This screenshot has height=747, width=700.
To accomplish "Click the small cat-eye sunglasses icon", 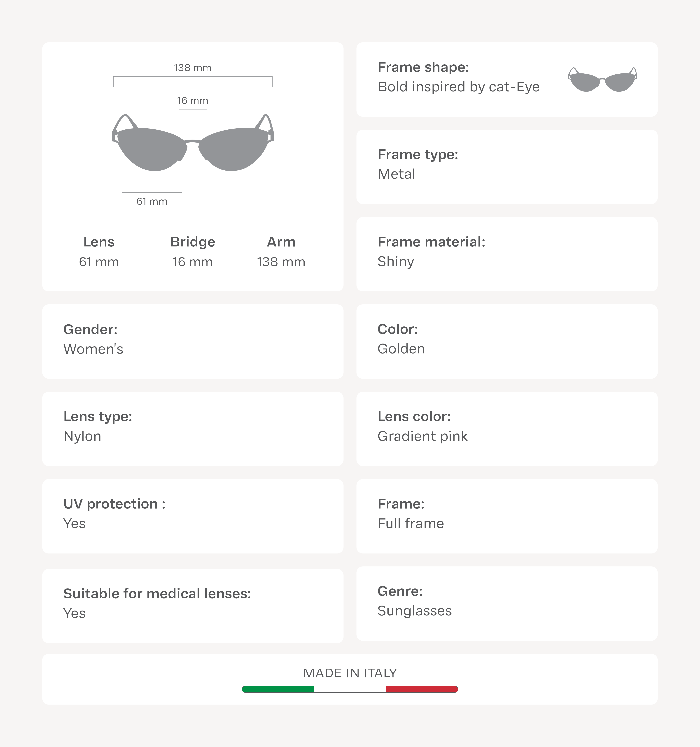I will tap(602, 80).
